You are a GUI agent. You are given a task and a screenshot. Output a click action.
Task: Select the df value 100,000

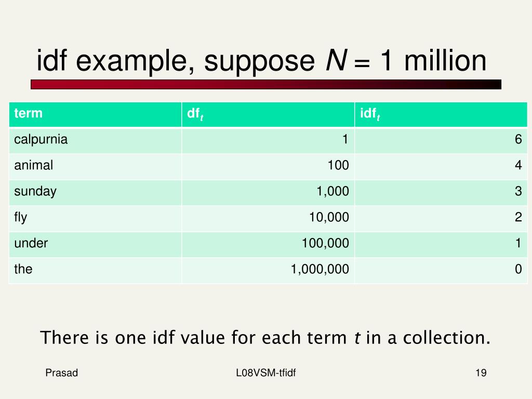click(325, 243)
